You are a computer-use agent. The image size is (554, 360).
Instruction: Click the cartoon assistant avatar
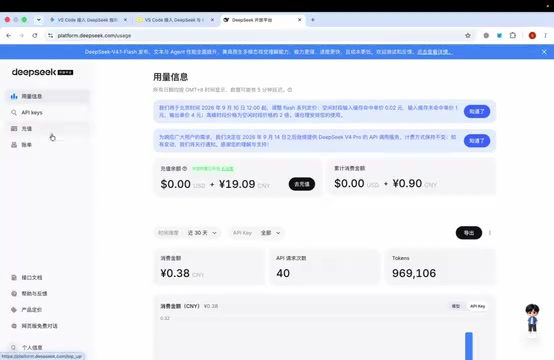point(532,318)
